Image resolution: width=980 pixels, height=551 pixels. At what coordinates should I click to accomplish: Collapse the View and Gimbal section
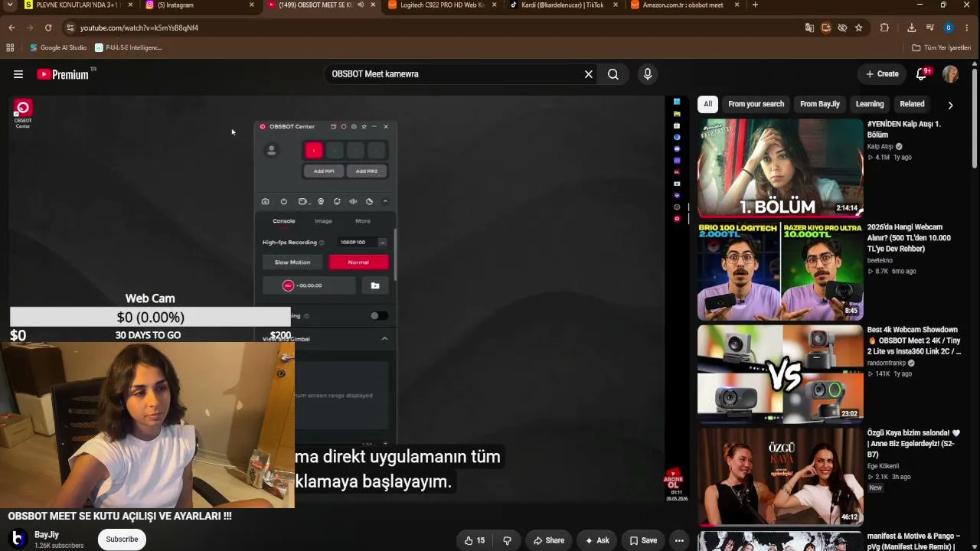click(x=384, y=338)
